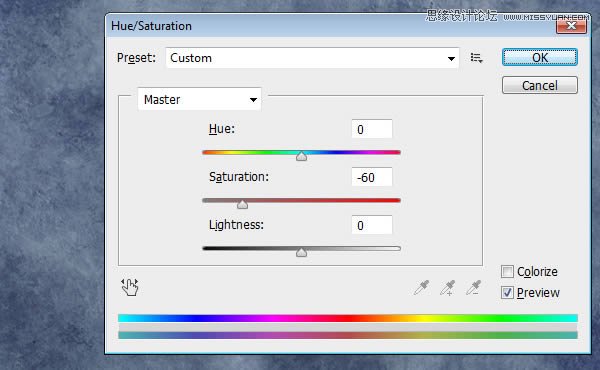Focus the Hue value field
This screenshot has width=600, height=370.
372,129
